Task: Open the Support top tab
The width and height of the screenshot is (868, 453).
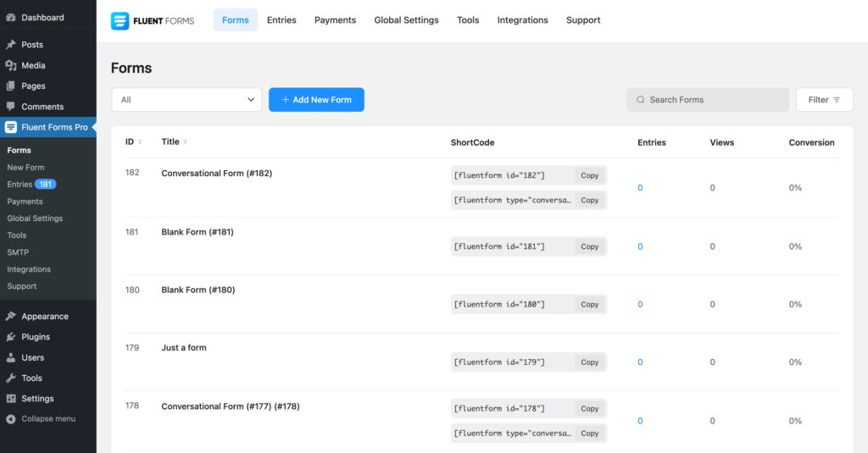Action: point(583,20)
